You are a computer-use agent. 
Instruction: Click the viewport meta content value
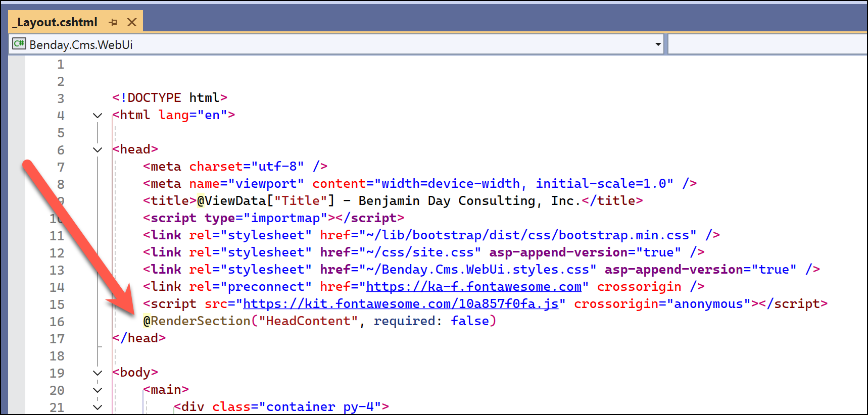pyautogui.click(x=523, y=184)
